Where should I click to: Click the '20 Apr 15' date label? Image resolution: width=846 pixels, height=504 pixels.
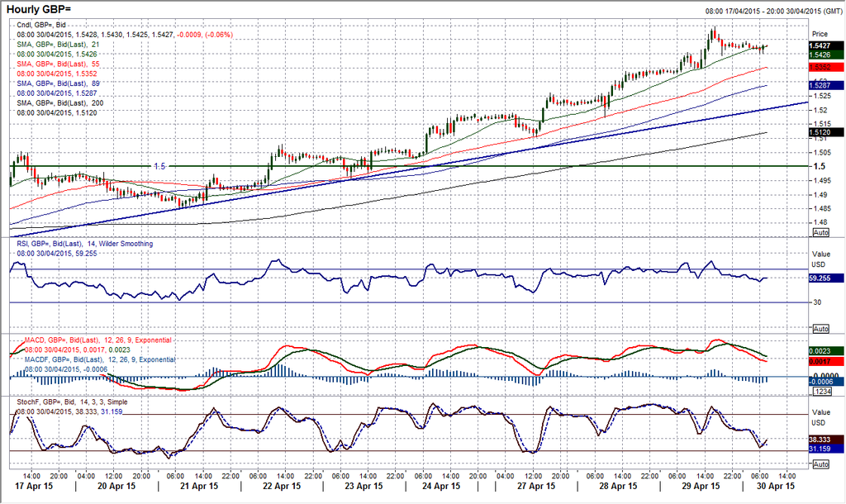click(116, 486)
